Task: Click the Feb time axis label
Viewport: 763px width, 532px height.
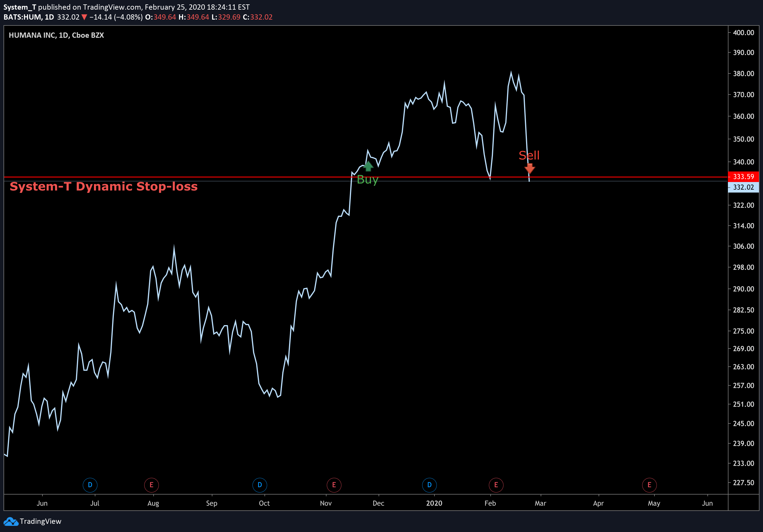Action: pos(490,503)
